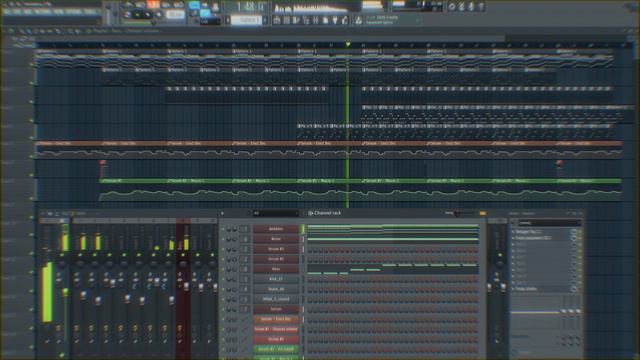The image size is (640, 360).
Task: Open the EDIT menu
Action: tap(17, 12)
